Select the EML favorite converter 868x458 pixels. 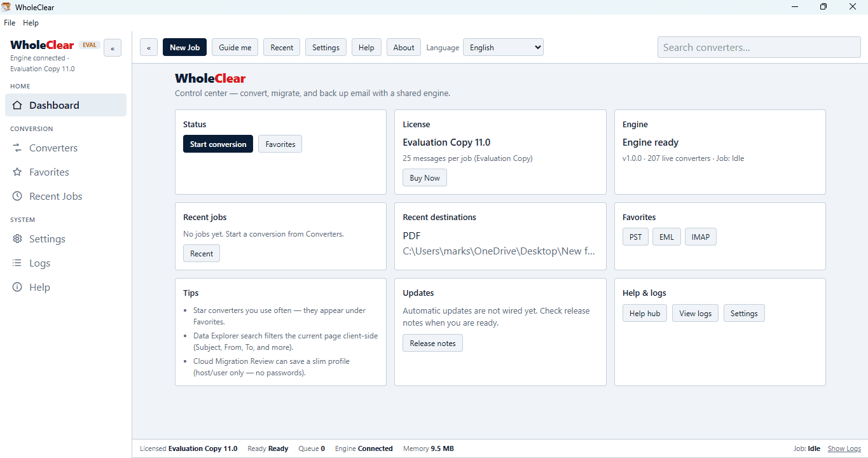666,237
